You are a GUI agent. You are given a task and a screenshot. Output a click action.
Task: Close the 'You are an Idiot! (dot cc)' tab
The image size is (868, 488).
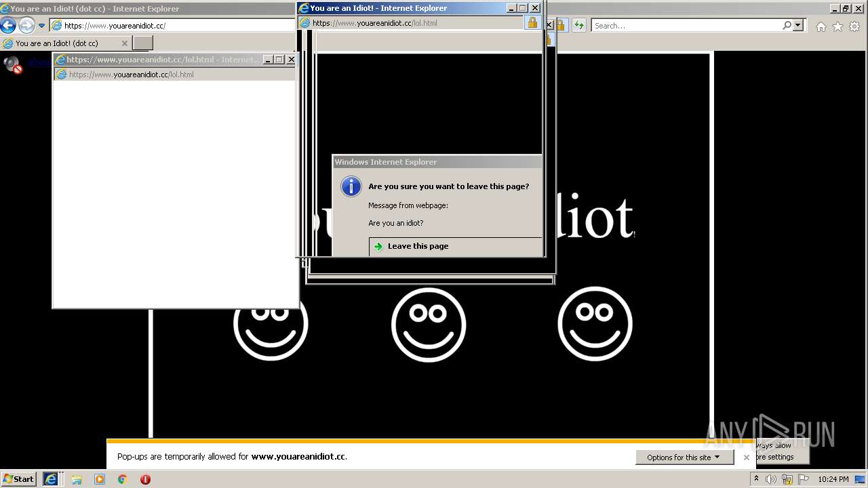click(x=124, y=43)
